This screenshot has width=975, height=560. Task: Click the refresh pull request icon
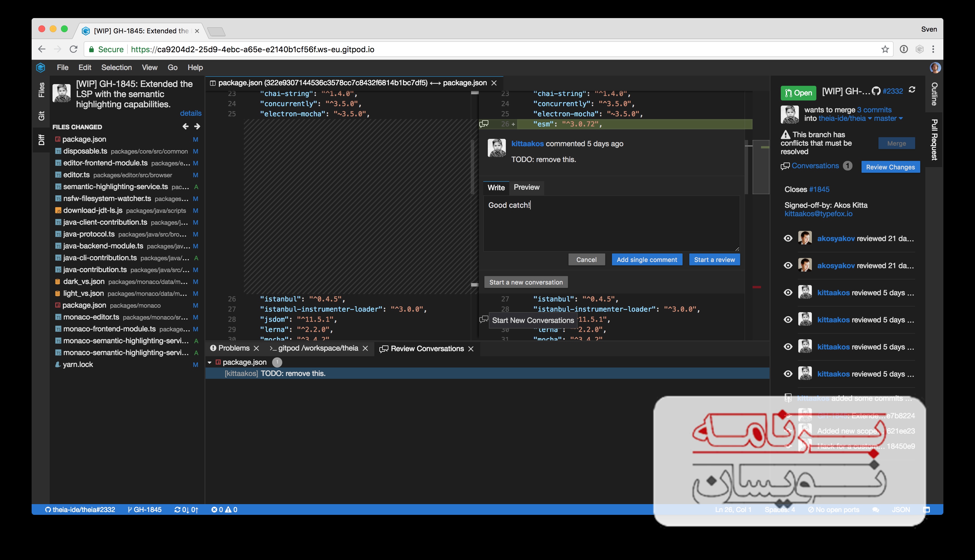pyautogui.click(x=912, y=89)
